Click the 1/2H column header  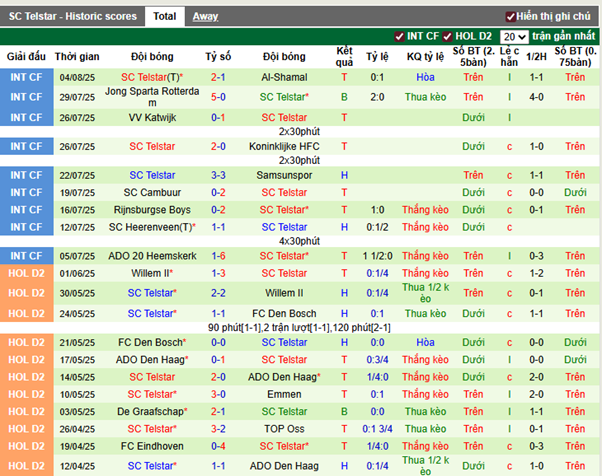tap(536, 56)
